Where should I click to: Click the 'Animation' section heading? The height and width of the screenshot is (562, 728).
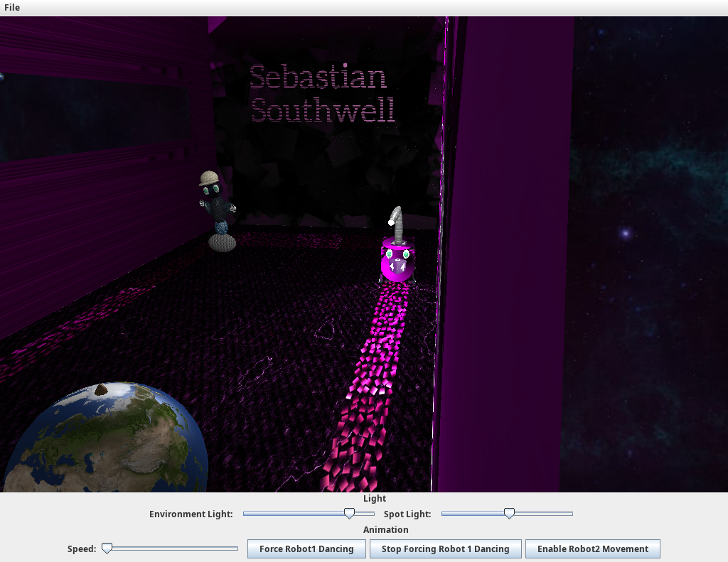tap(385, 529)
